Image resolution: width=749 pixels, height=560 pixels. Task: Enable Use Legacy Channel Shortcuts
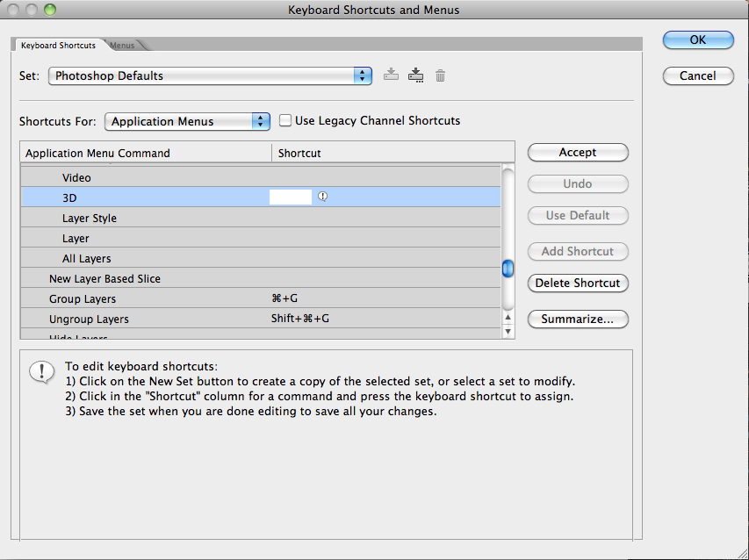coord(285,121)
